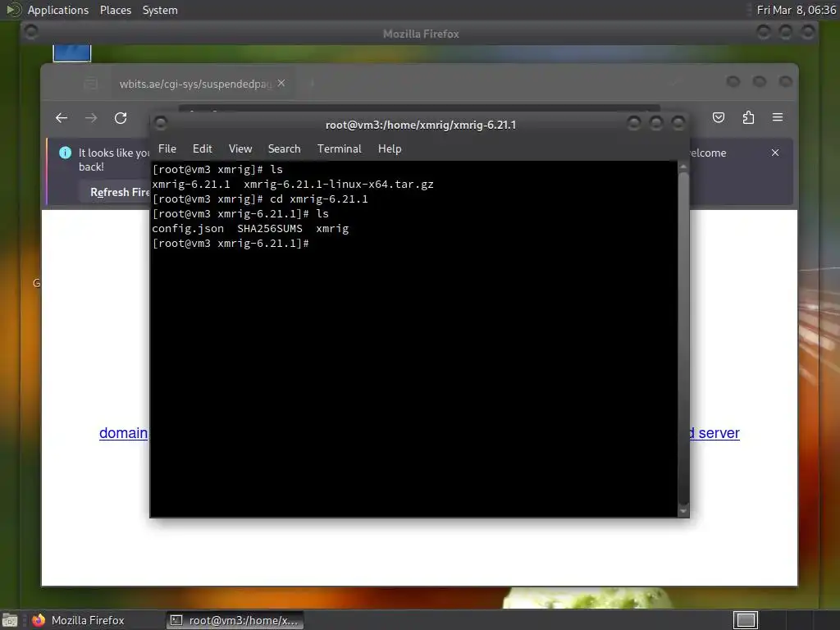Open Firefox hamburger application menu
This screenshot has height=630, width=840.
click(x=778, y=117)
